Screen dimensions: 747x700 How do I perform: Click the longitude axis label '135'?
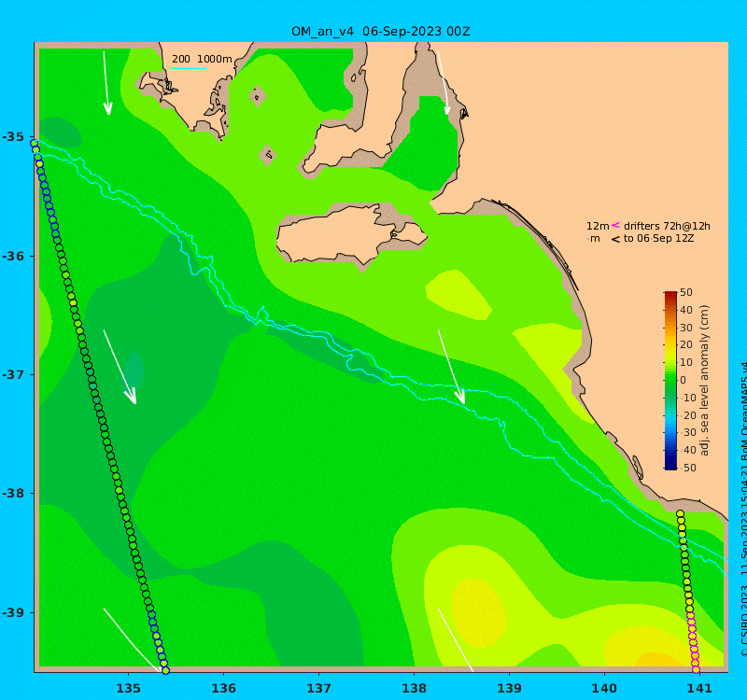click(128, 688)
